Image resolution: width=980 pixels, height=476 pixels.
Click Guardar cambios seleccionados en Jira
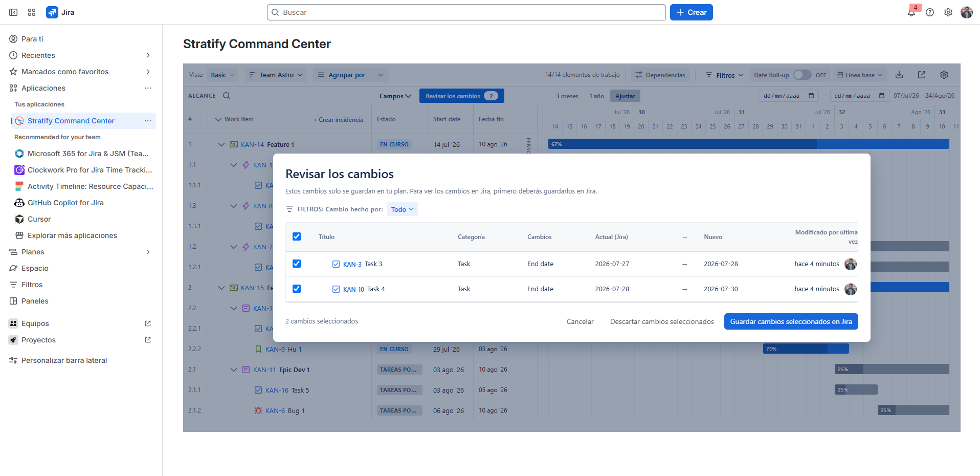[791, 321]
